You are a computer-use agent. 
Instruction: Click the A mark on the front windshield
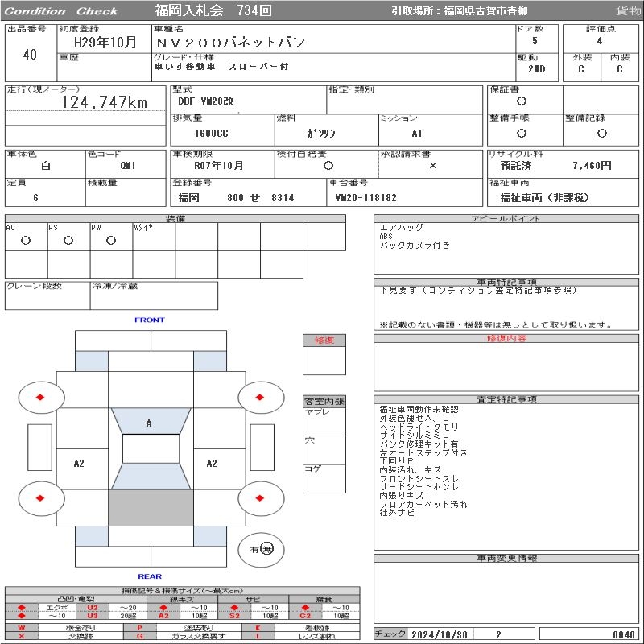click(149, 423)
